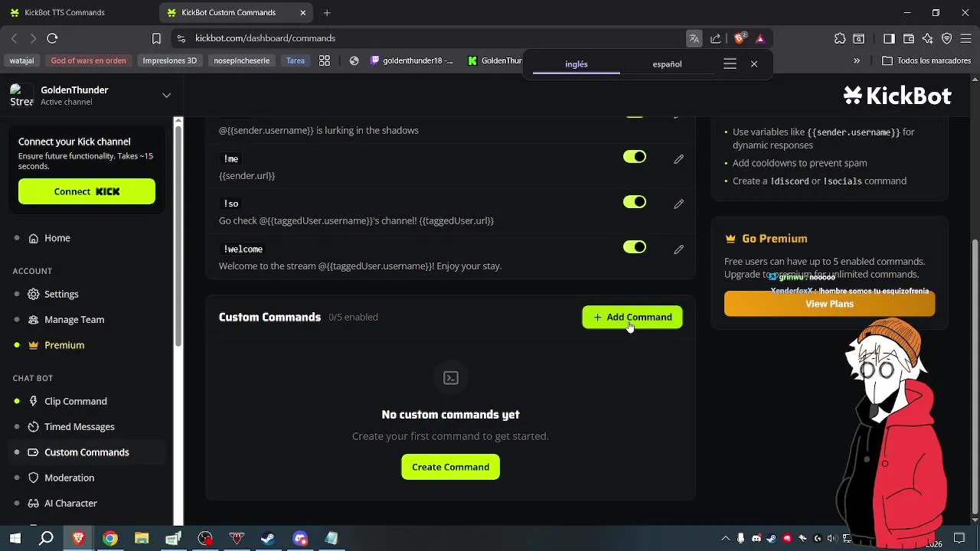Open the notification center icon
This screenshot has height=551, width=980.
point(959,539)
